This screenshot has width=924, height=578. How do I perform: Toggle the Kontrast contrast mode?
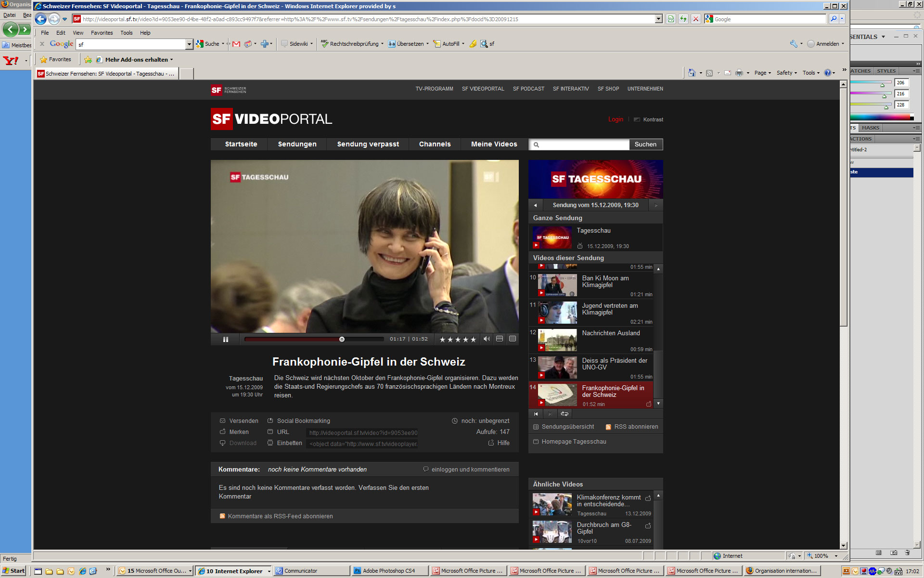coord(648,119)
